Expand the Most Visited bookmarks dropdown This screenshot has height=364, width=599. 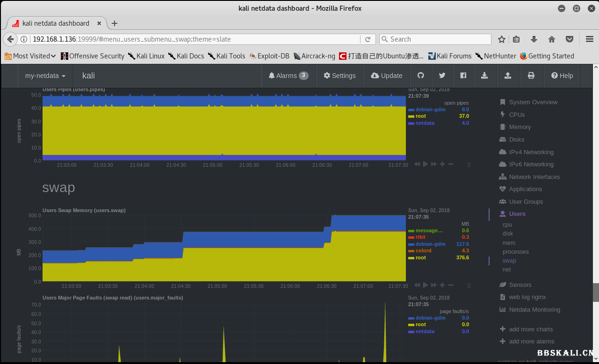click(31, 56)
